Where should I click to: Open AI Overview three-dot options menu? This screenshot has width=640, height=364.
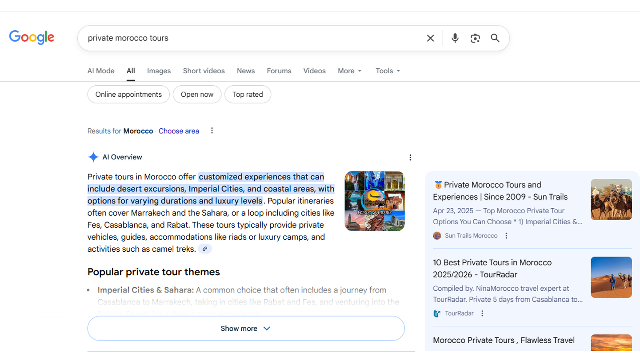click(x=410, y=157)
